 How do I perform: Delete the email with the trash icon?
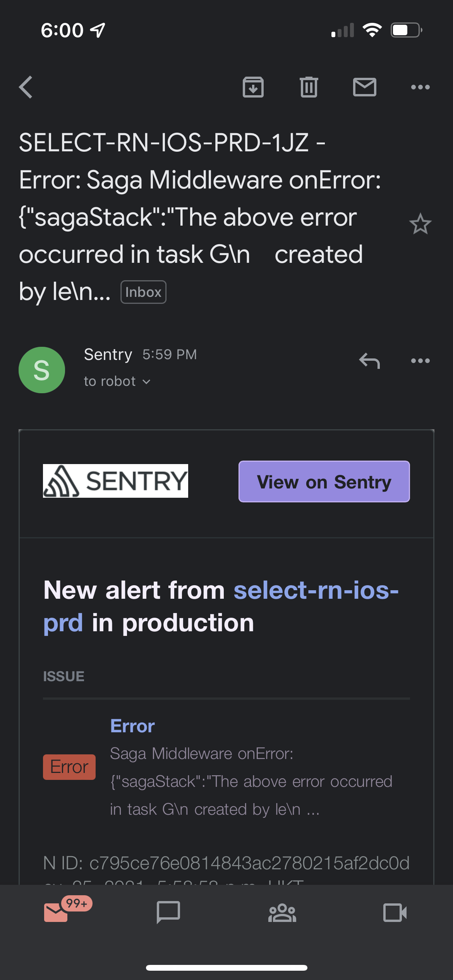tap(309, 87)
